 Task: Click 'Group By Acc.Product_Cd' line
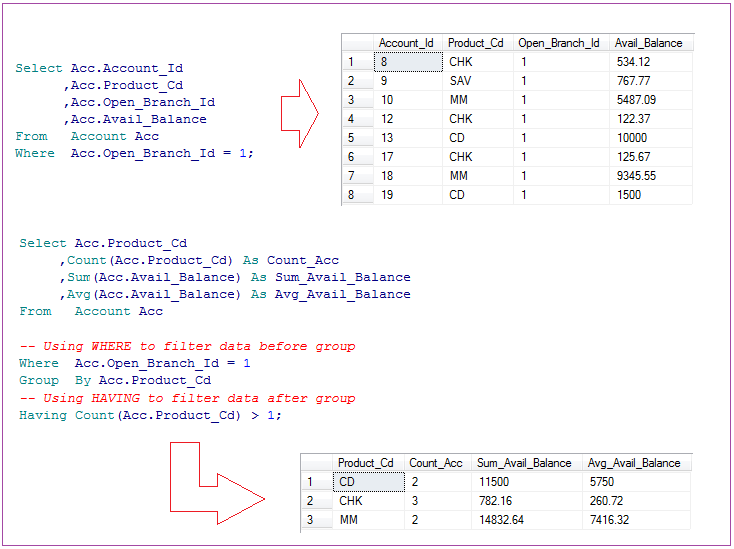[115, 381]
